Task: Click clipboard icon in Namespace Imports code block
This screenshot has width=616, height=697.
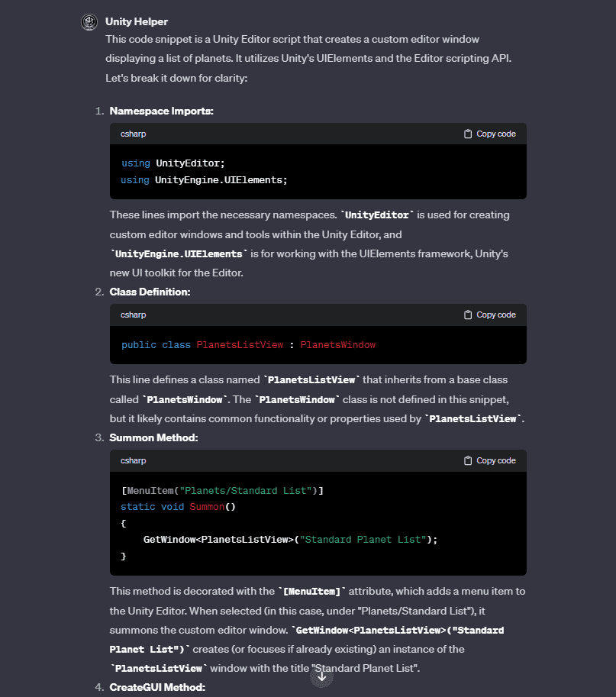Action: pos(468,134)
